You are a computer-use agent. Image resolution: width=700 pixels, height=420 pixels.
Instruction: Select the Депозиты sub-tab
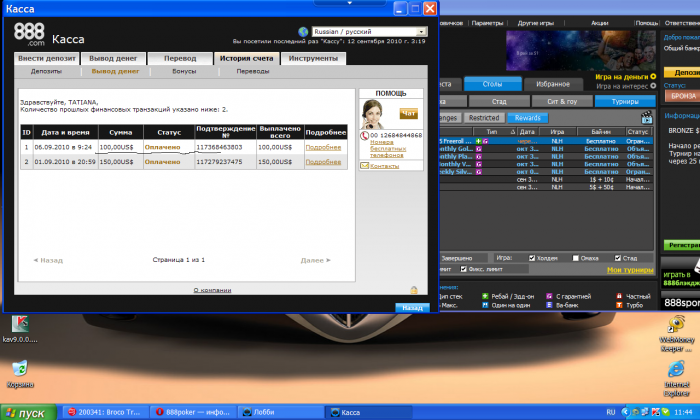[46, 71]
